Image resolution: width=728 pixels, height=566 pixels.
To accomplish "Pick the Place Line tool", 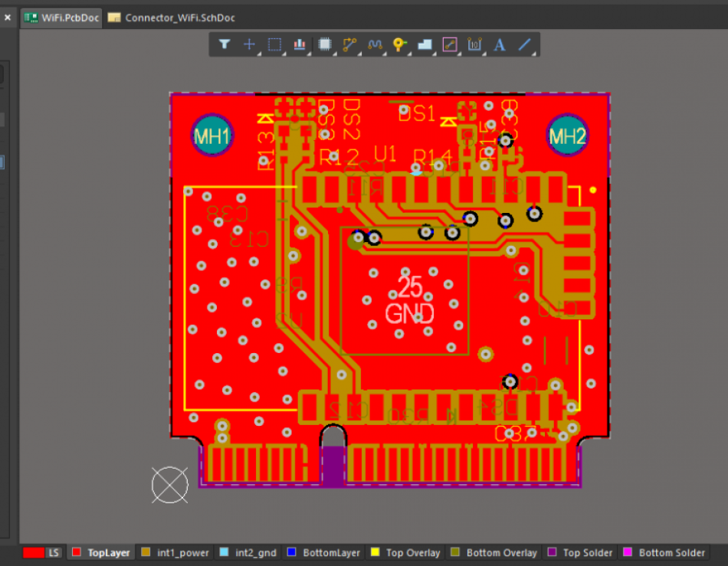I will click(x=525, y=44).
